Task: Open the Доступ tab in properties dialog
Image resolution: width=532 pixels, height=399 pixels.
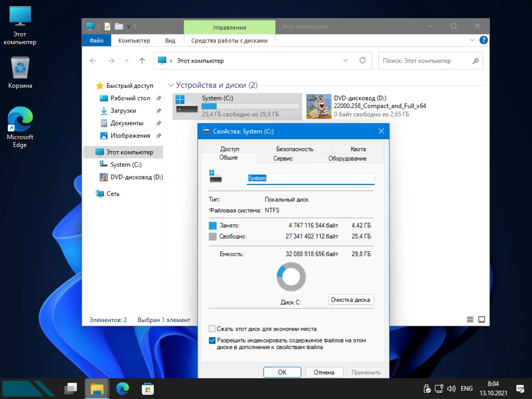Action: point(229,149)
